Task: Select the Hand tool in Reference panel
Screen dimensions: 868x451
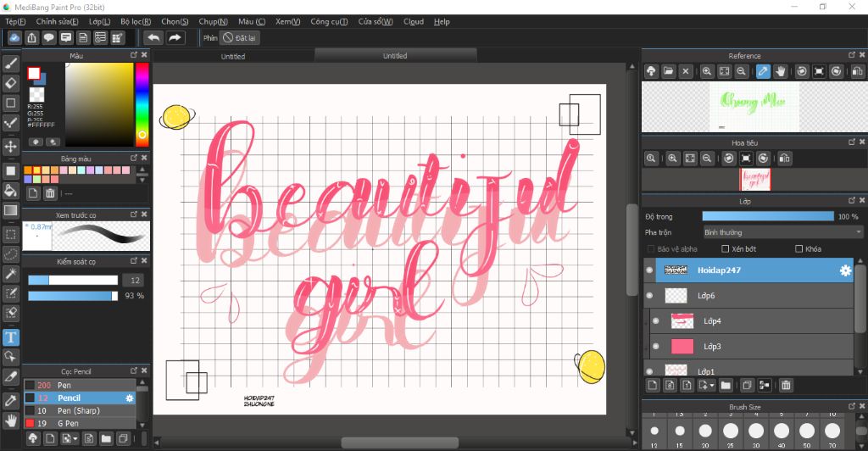Action: coord(780,71)
